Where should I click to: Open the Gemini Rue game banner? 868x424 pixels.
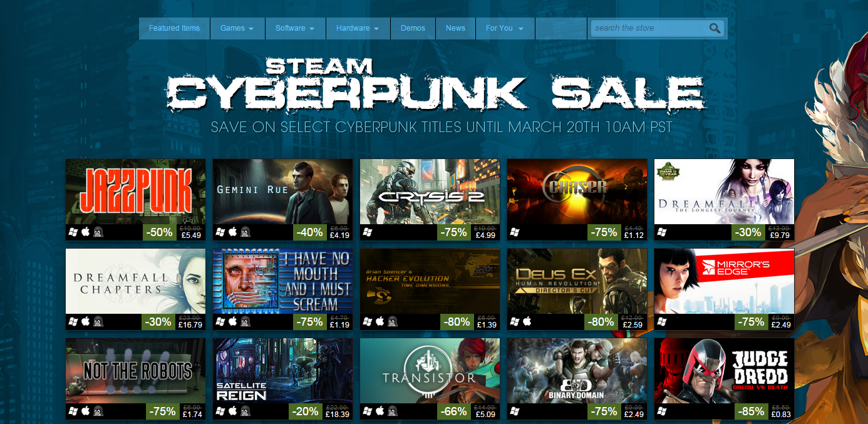[x=283, y=192]
